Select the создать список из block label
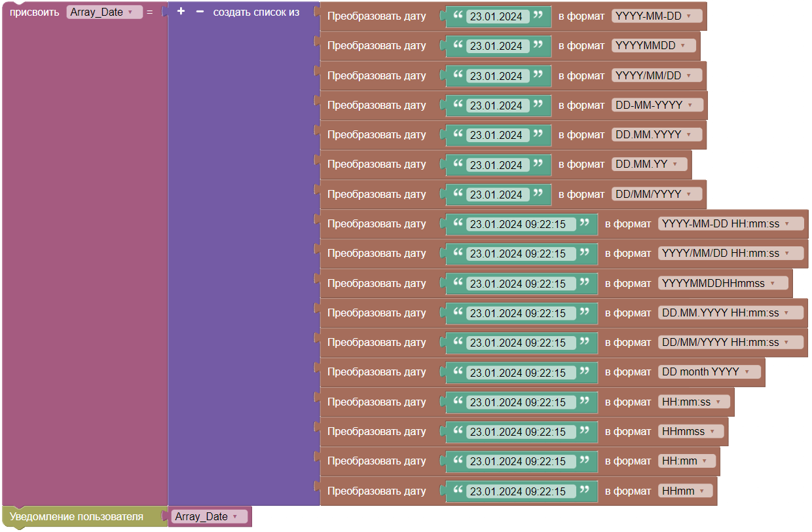The height and width of the screenshot is (532, 812). (257, 12)
